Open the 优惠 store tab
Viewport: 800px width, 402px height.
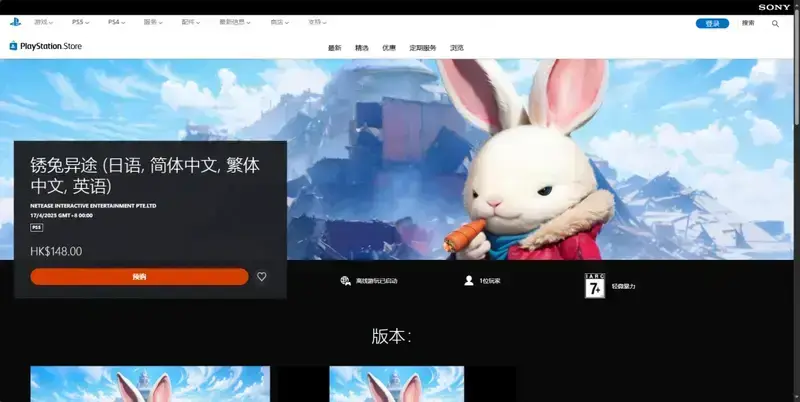389,47
